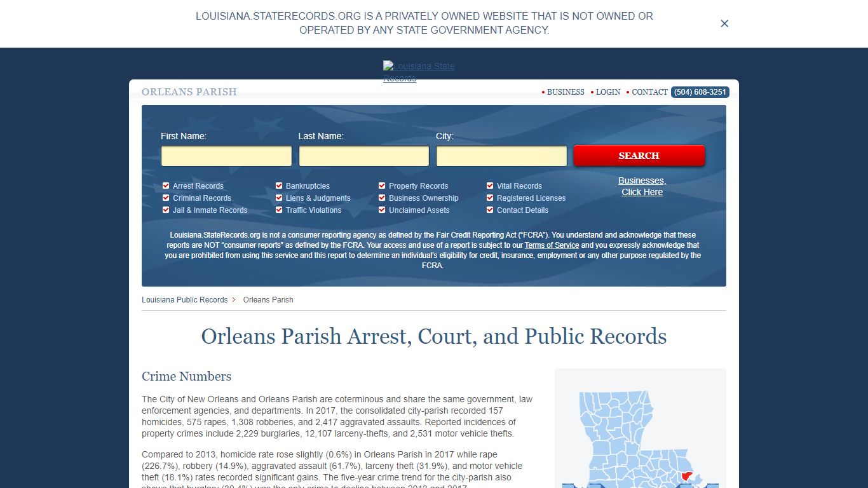The height and width of the screenshot is (488, 868).
Task: Open the LOGIN link
Action: [608, 92]
